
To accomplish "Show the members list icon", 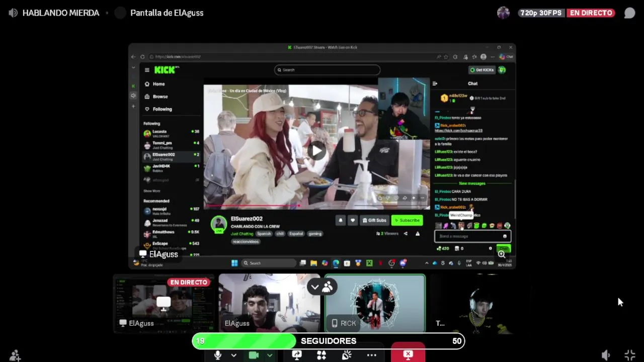I will 328,287.
